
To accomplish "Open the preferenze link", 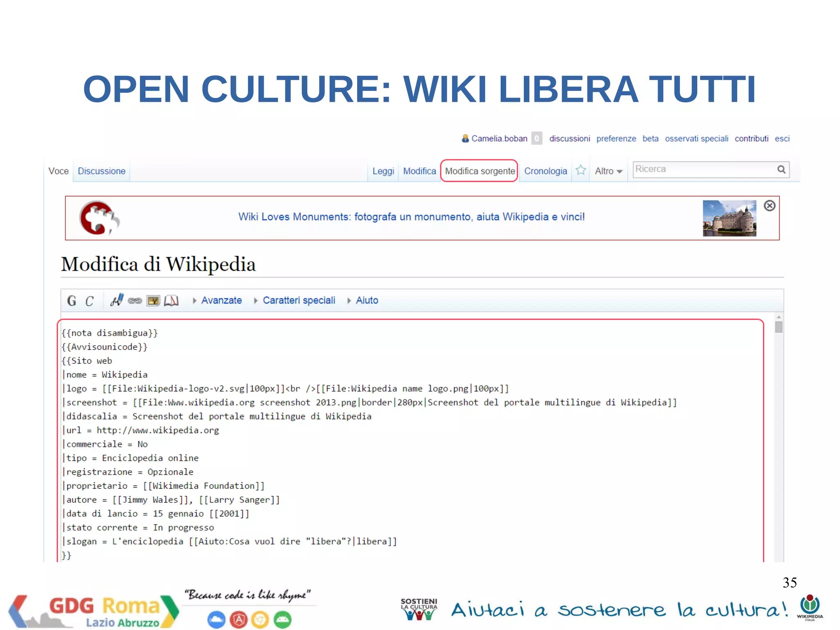I will 616,139.
